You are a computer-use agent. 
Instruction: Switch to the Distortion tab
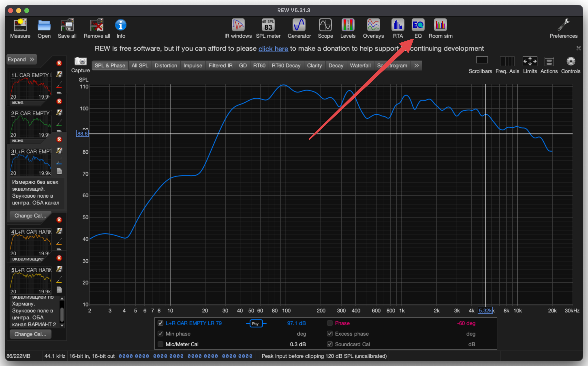[166, 66]
